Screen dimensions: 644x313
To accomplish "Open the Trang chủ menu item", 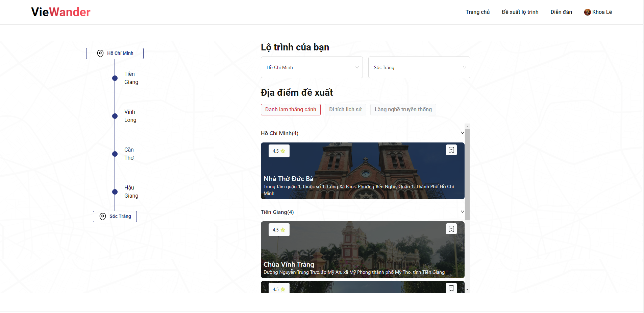I will [x=477, y=12].
